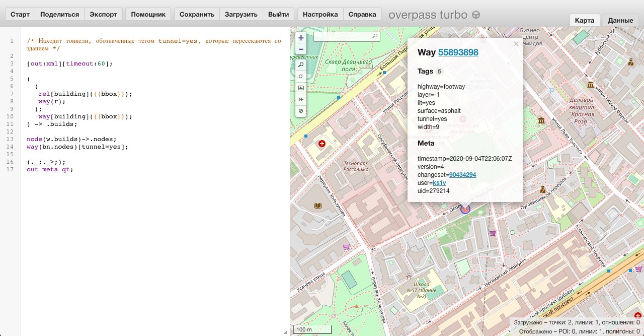Click the library book marker on map

click(x=317, y=206)
